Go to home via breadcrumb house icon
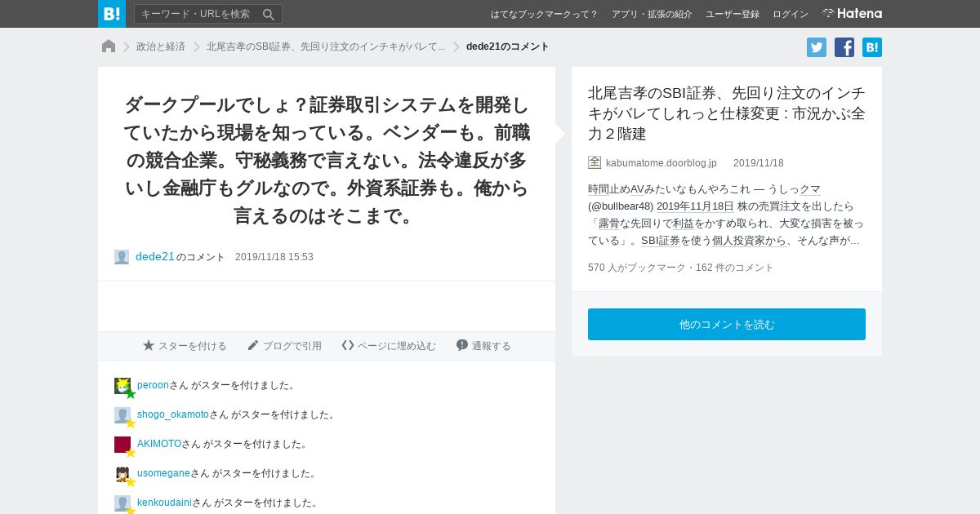Image resolution: width=980 pixels, height=514 pixels. click(x=109, y=47)
